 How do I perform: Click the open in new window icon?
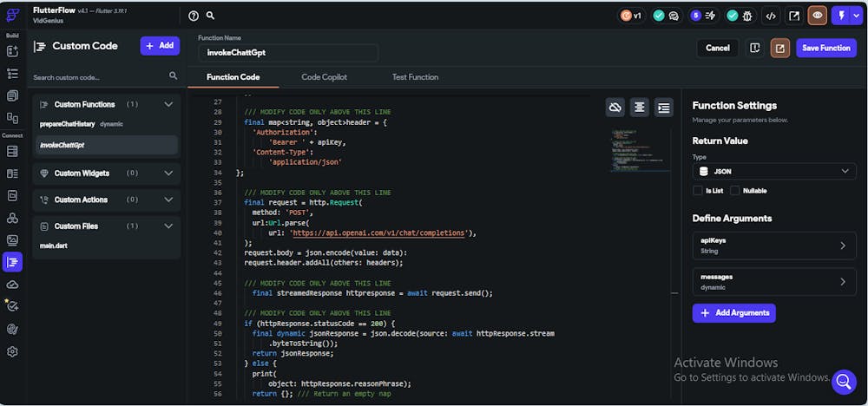[x=794, y=16]
